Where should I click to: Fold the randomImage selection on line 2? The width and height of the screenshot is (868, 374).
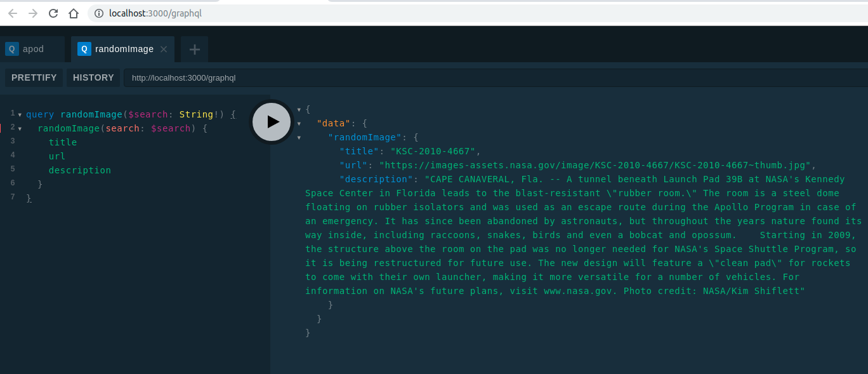click(x=20, y=128)
